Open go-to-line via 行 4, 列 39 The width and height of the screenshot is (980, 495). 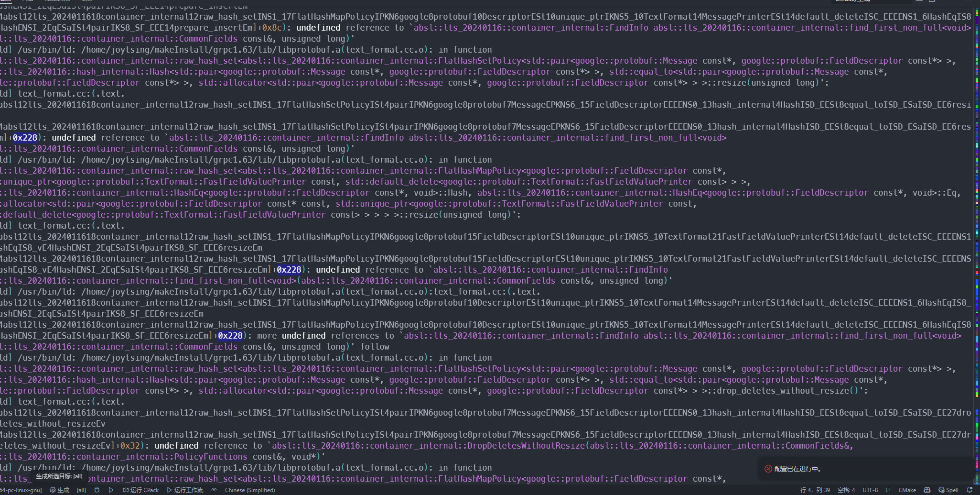pos(815,490)
